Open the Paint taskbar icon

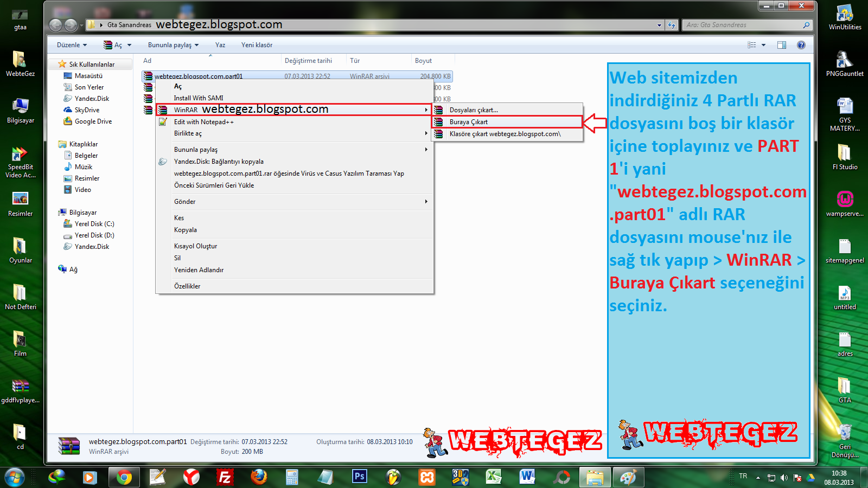(x=628, y=477)
